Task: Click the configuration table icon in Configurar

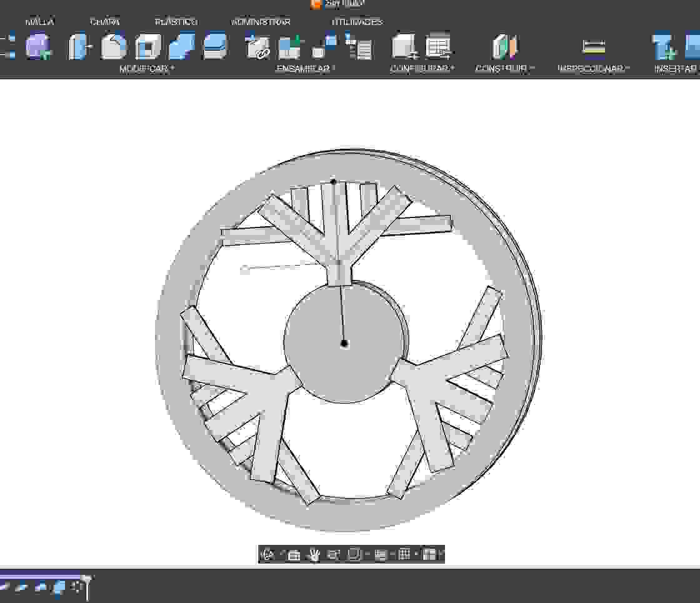Action: point(437,45)
